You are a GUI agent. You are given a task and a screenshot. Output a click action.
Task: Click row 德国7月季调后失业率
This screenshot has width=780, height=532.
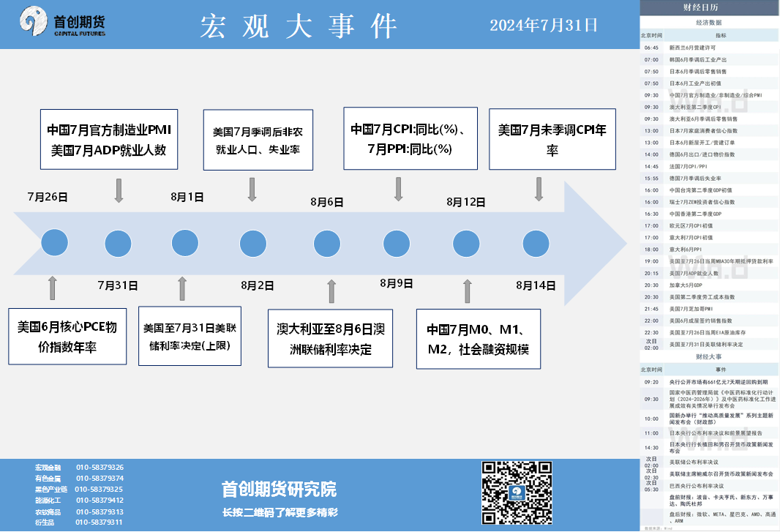tap(709, 178)
